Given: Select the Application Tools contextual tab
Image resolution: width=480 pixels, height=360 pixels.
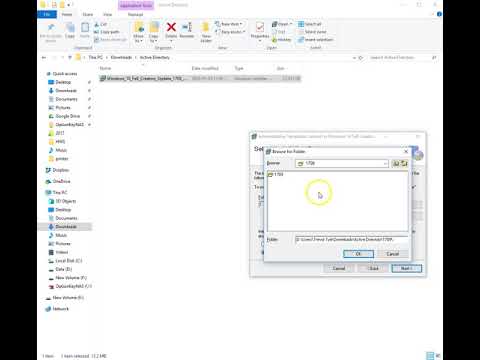Looking at the screenshot, I should [x=136, y=5].
